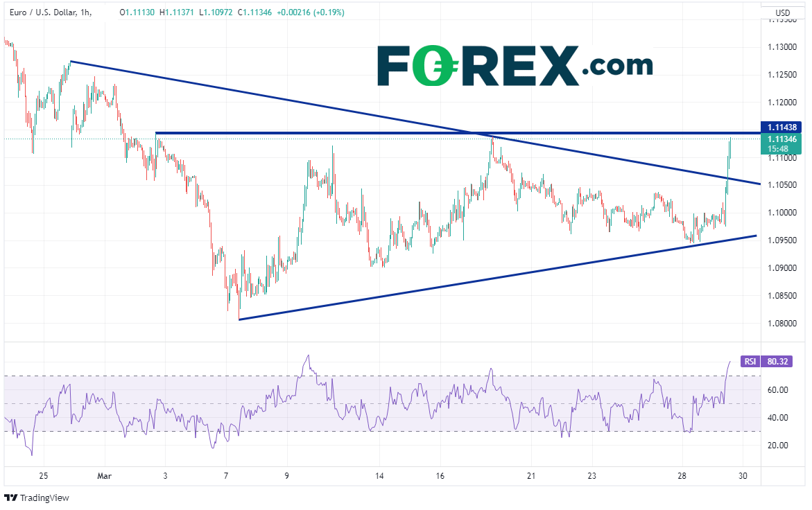The image size is (812, 510).
Task: Click the 60.00 RSI axis label
Action: tap(779, 390)
